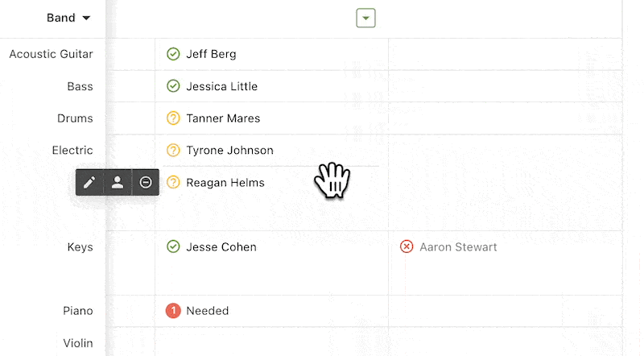The image size is (644, 356).
Task: Click the circle-minus remove icon
Action: (146, 182)
